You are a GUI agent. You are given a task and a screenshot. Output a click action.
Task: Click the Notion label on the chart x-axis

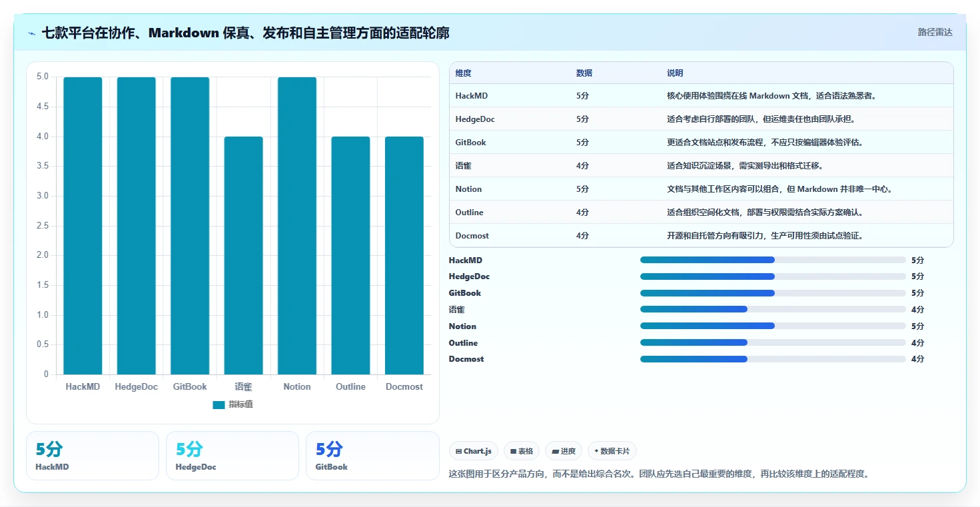pos(297,386)
